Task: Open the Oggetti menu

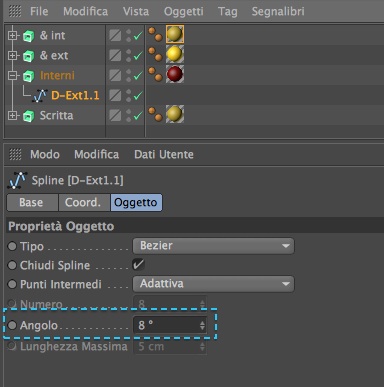Action: click(x=184, y=11)
